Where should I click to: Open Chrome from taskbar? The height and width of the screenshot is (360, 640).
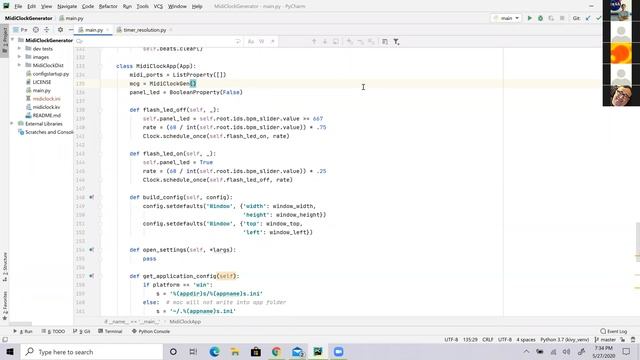pos(276,352)
